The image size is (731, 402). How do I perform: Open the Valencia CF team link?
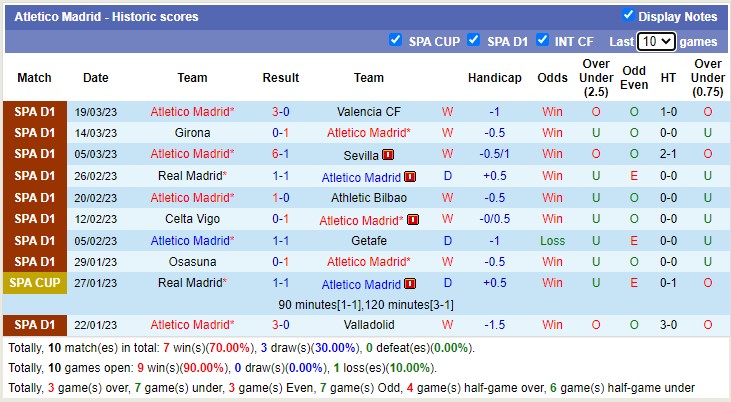[368, 112]
